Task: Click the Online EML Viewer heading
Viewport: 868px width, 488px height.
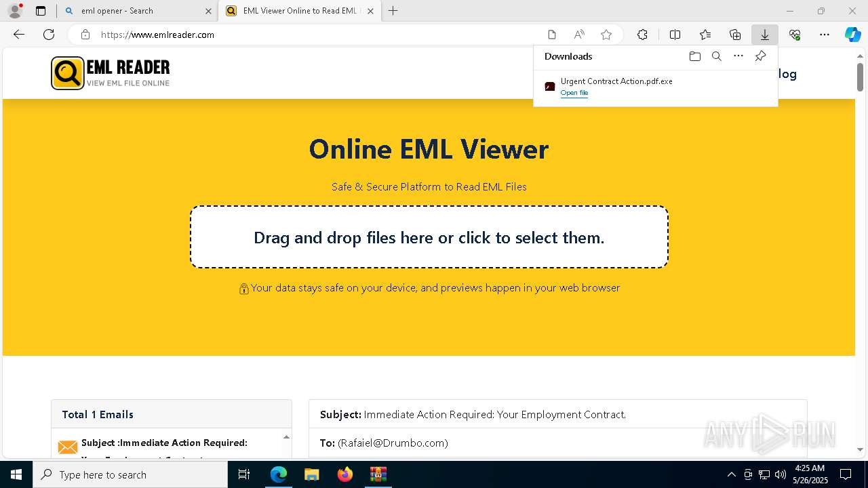Action: pyautogui.click(x=429, y=148)
